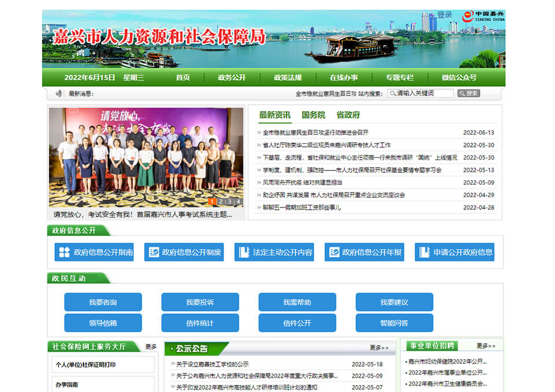Open 政府信息公开制度 icon button
This screenshot has width=555, height=392.
pos(184,252)
